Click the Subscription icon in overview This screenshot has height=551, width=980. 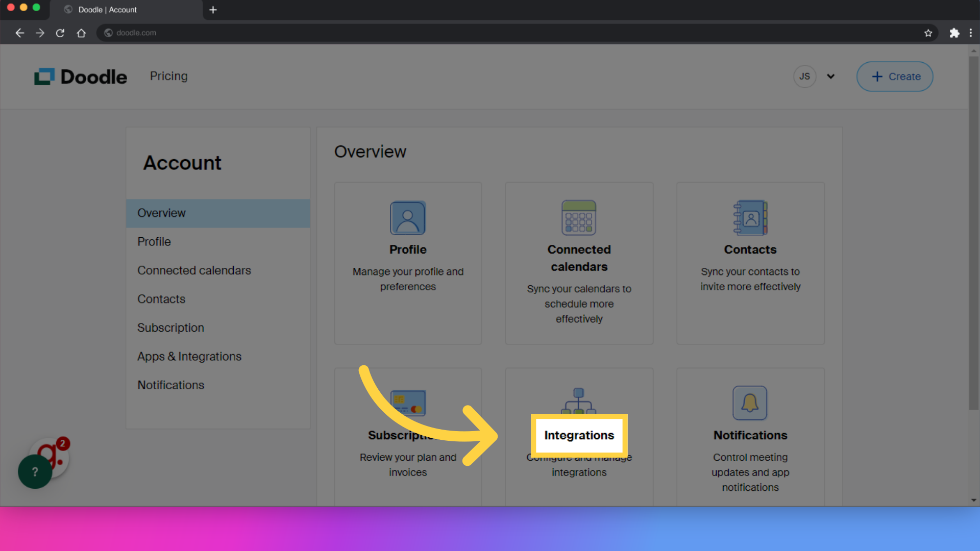click(x=408, y=403)
